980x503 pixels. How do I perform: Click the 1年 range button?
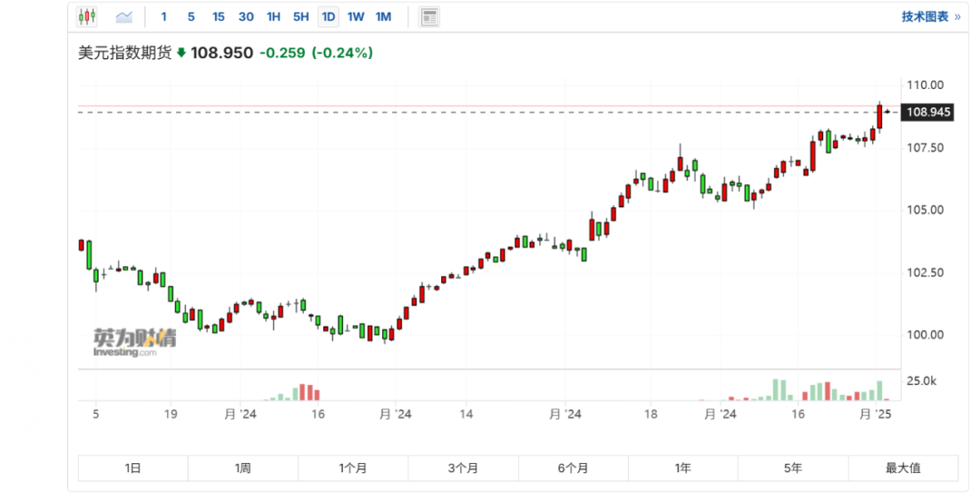coord(682,468)
